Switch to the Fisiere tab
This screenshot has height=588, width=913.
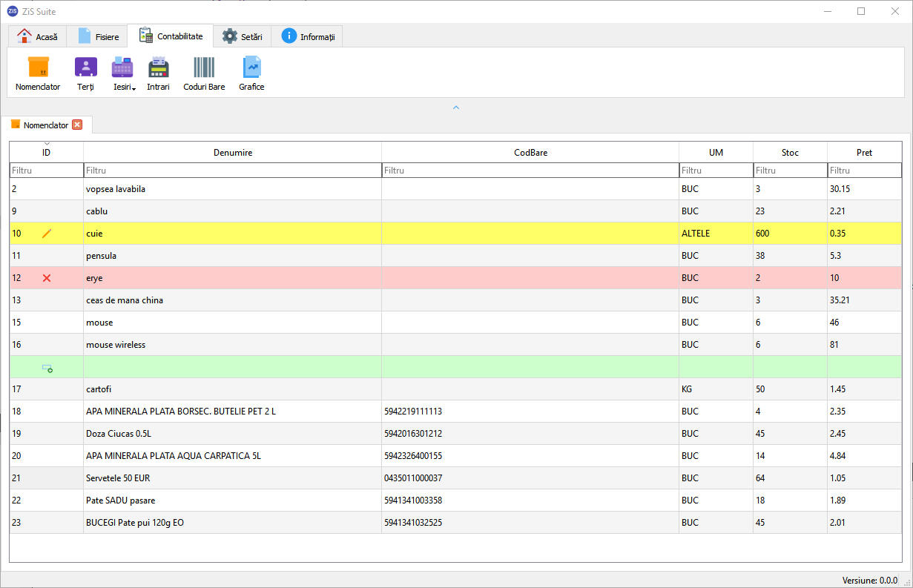pyautogui.click(x=97, y=36)
